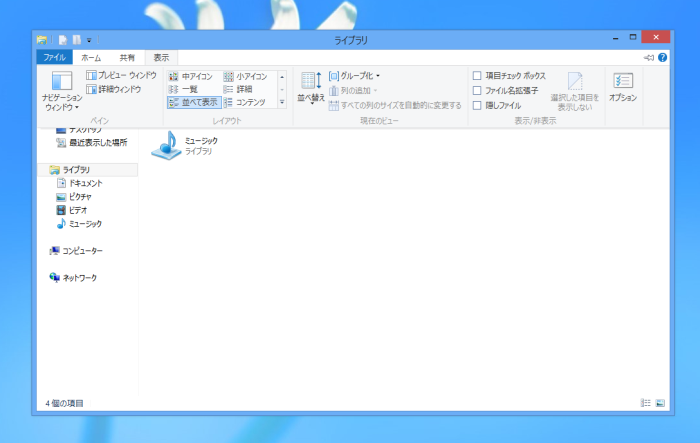Select the 表示 ribbon tab
The height and width of the screenshot is (443, 700).
(x=161, y=58)
